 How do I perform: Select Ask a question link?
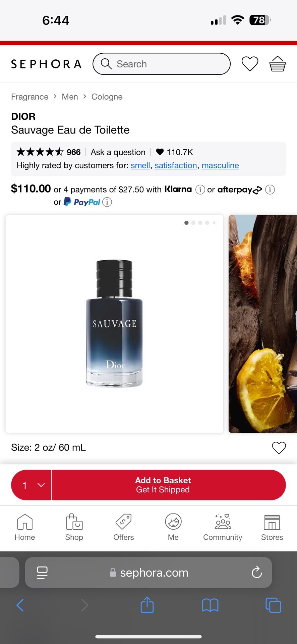click(x=118, y=152)
